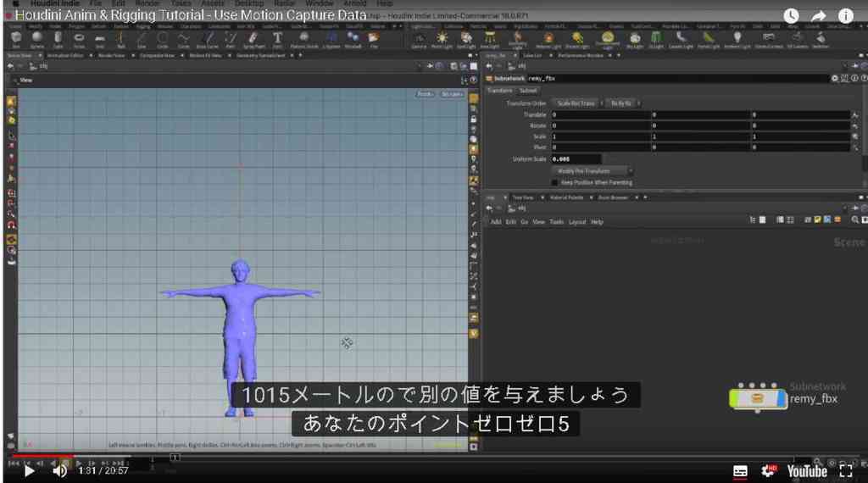868x483 pixels.
Task: Select the Spray Paint shelf tool
Action: tap(253, 39)
